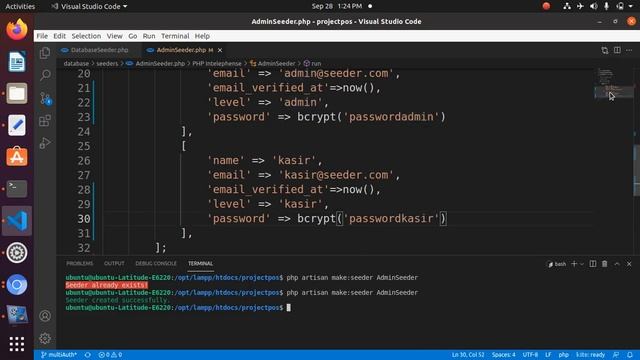Change the php language mode
Image resolution: width=640 pixels, height=360 pixels.
(564, 355)
